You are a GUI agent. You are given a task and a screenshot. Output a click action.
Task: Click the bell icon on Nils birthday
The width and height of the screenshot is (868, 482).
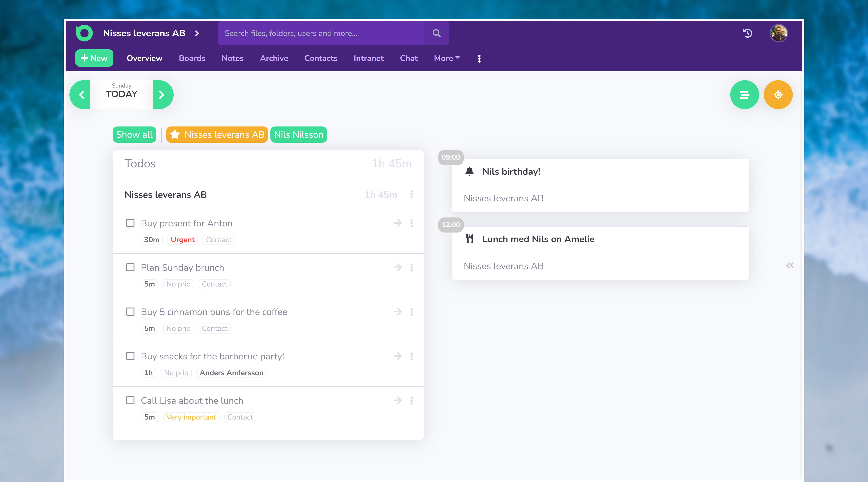pyautogui.click(x=469, y=171)
